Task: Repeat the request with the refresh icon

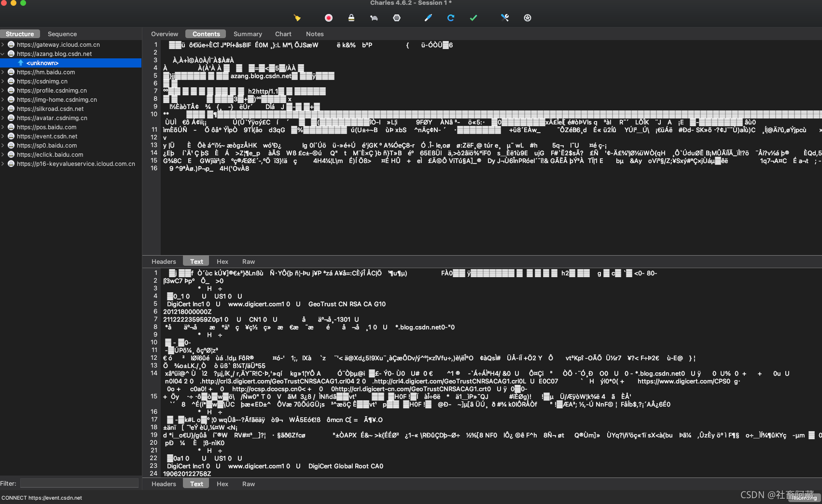Action: point(451,18)
